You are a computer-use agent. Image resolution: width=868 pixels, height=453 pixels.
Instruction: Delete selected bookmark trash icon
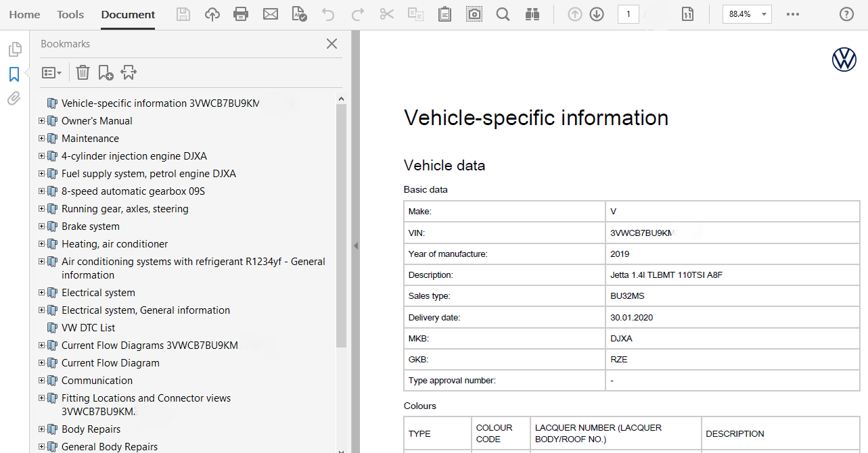[x=83, y=72]
